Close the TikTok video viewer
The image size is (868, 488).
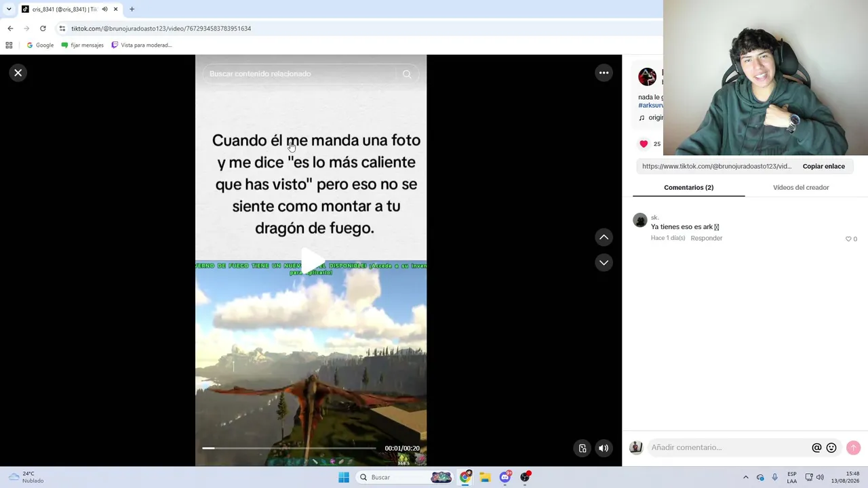click(18, 73)
